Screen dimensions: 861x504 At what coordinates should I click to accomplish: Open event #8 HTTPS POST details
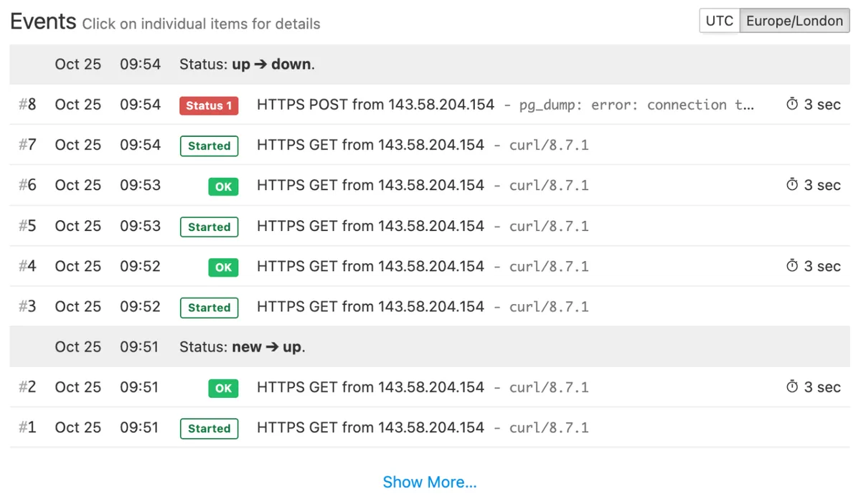coord(375,105)
